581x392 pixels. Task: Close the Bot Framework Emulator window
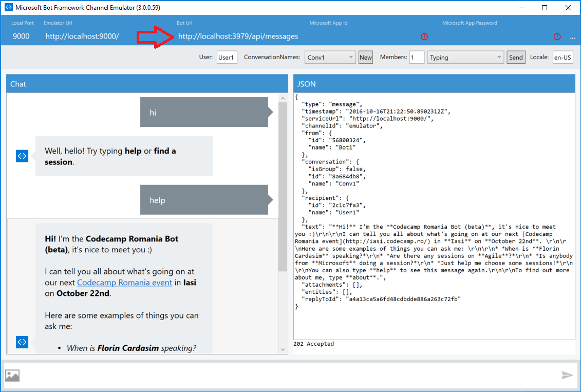pos(568,8)
